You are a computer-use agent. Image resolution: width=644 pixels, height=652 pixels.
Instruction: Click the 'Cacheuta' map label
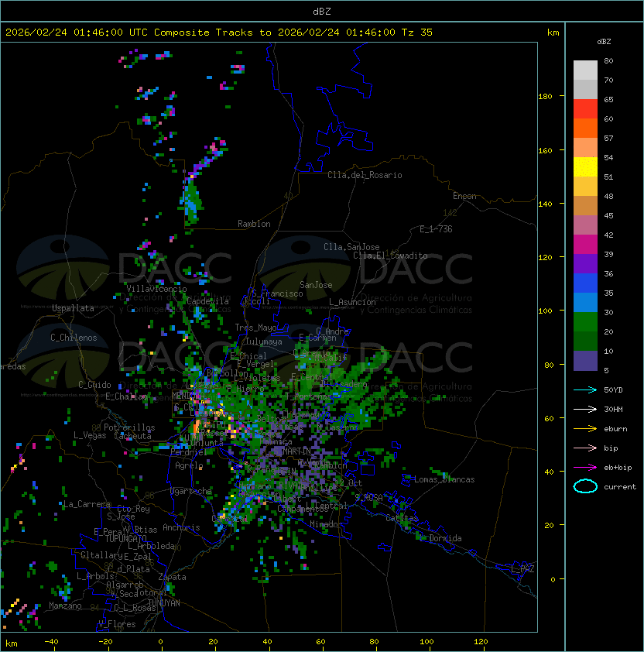tap(132, 436)
